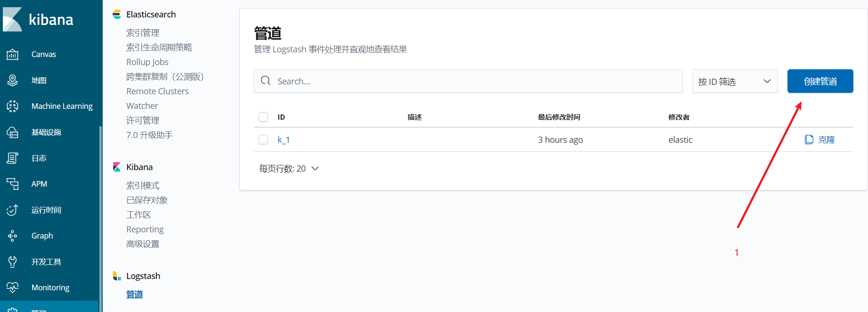The height and width of the screenshot is (312, 868).
Task: Click the Monitoring label in sidebar
Action: [x=50, y=287]
